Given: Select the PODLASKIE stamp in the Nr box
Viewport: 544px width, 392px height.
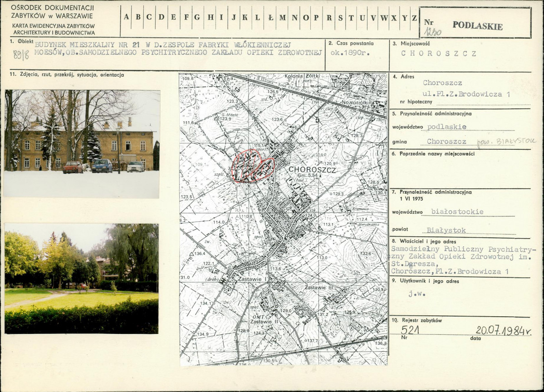Looking at the screenshot, I should pyautogui.click(x=477, y=26).
